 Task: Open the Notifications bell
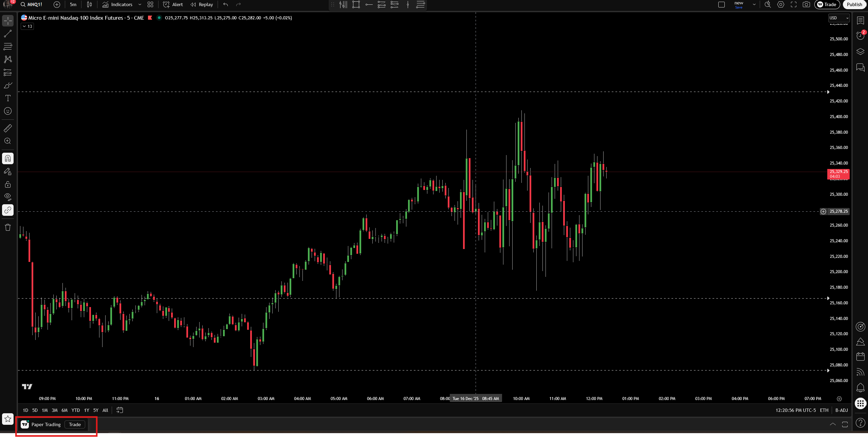861,387
